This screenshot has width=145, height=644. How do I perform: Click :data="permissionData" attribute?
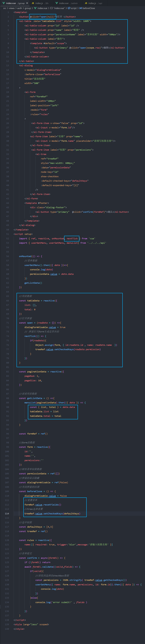coord(56,168)
